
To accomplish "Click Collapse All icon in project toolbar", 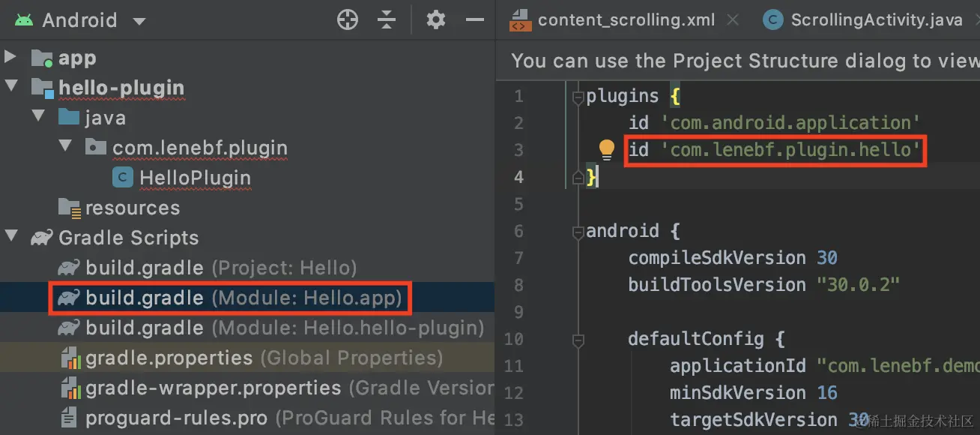I will pyautogui.click(x=387, y=20).
